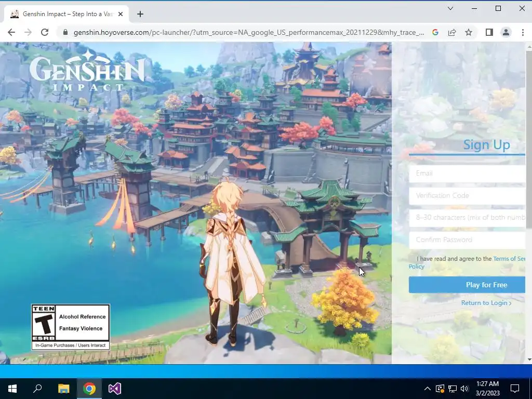Tick the agree to terms checkbox

[x=412, y=259]
